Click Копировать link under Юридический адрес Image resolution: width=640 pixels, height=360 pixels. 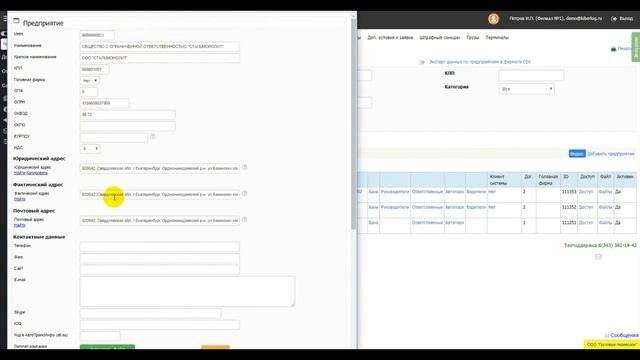click(x=37, y=173)
